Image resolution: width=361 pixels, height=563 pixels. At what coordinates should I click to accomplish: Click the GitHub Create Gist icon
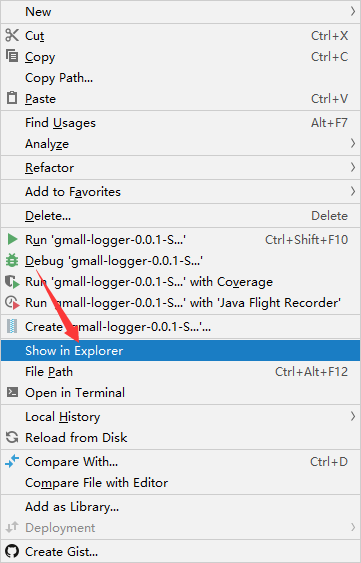tap(12, 551)
